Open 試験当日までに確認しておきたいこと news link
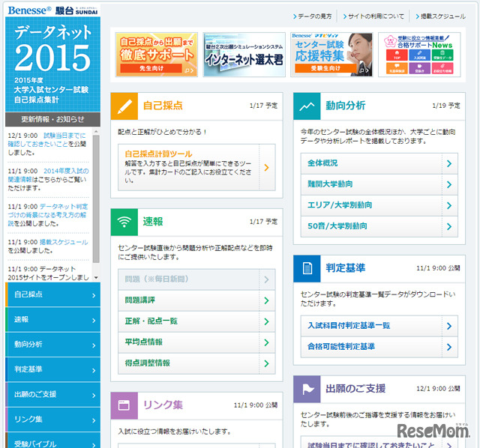This screenshot has width=480, height=448. point(46,140)
